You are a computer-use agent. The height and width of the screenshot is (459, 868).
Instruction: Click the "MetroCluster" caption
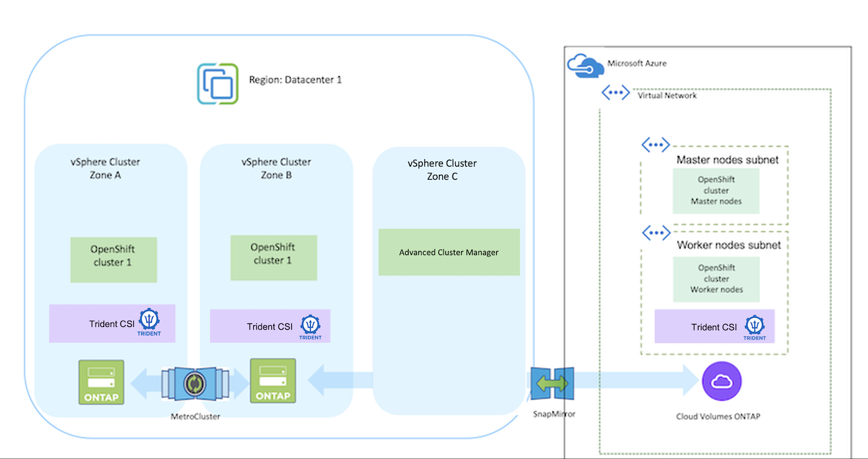point(195,416)
